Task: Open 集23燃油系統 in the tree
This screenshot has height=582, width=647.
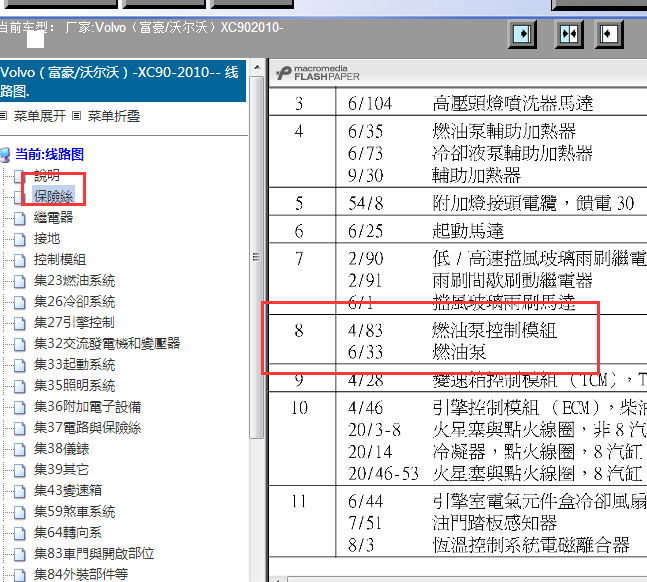Action: click(x=74, y=281)
